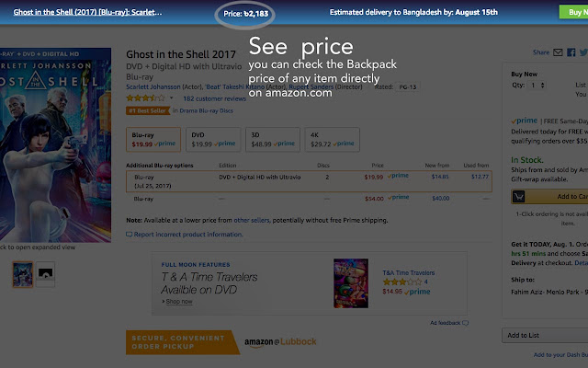Click the shopping cart icon on Add to Cart

point(519,196)
